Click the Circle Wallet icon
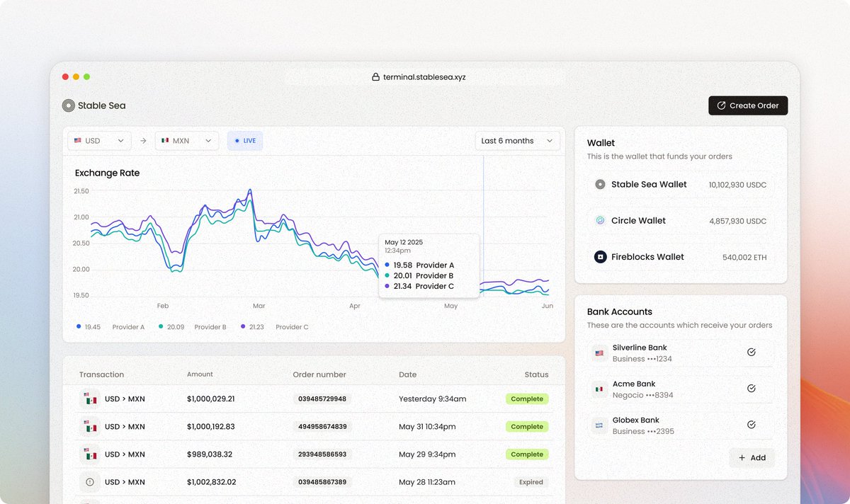Screen dimensions: 850x504 tap(600, 221)
